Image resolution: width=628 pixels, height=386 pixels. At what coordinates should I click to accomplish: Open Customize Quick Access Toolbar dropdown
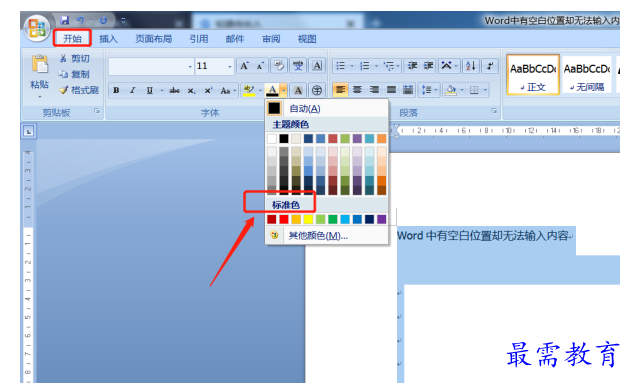pos(123,20)
